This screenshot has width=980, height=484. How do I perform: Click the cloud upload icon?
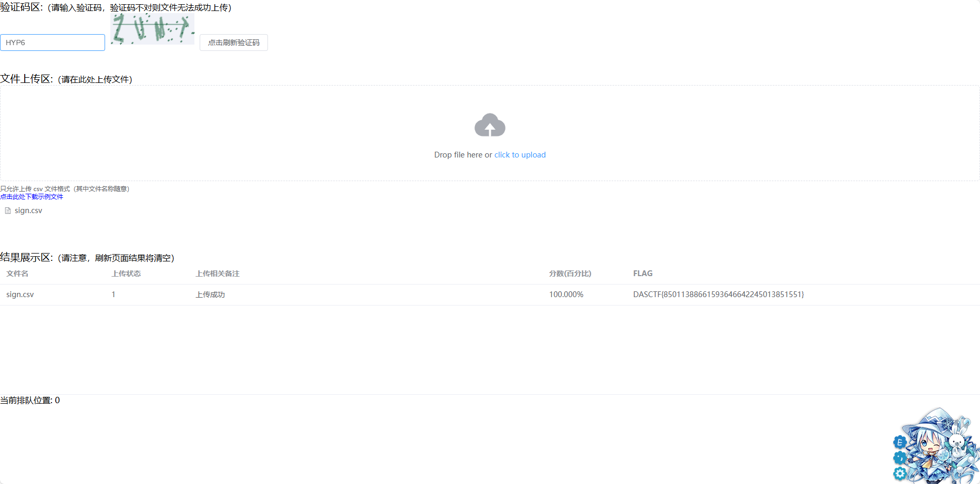tap(490, 125)
